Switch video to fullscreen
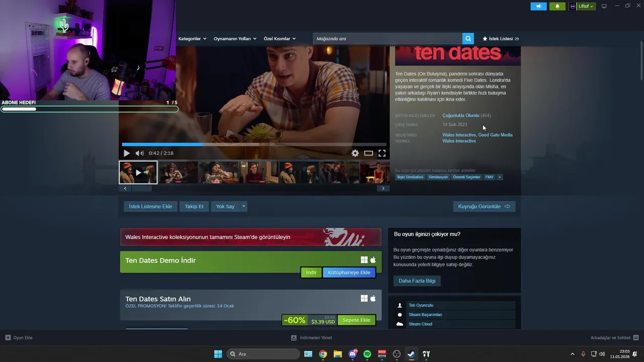This screenshot has height=362, width=644. pos(382,153)
